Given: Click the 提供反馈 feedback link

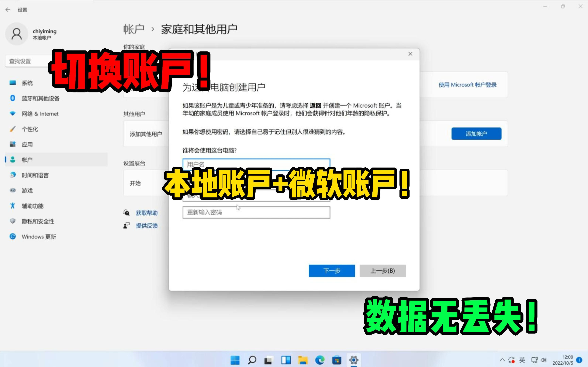Looking at the screenshot, I should click(146, 226).
